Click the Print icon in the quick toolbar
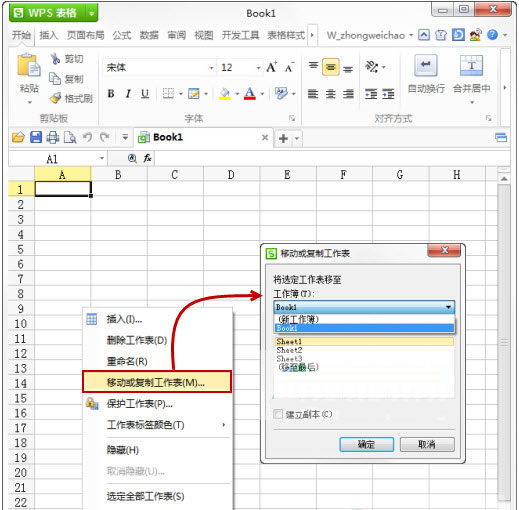 point(53,137)
